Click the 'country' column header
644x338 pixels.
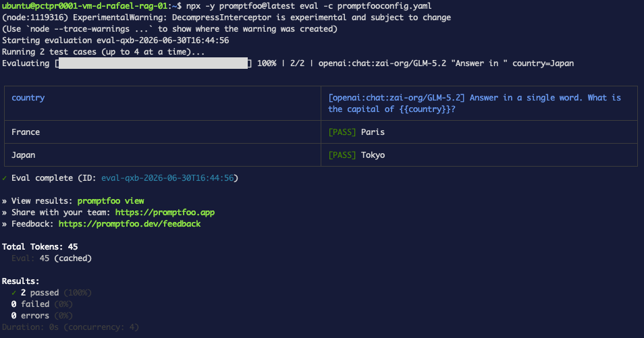pos(28,98)
